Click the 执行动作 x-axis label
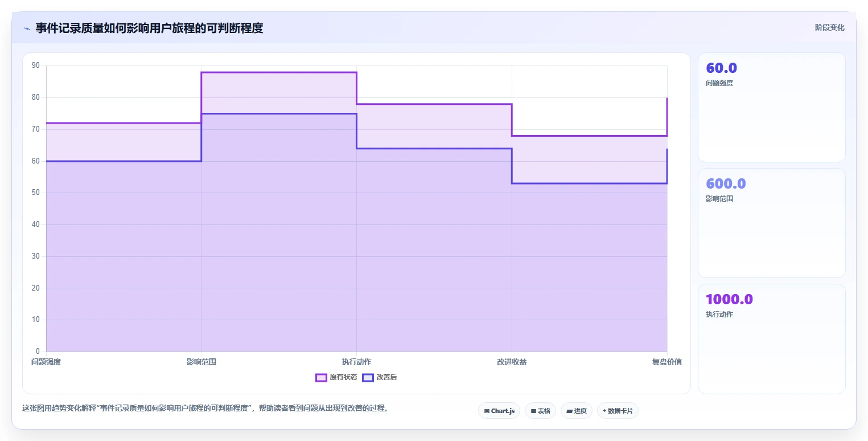 point(356,362)
